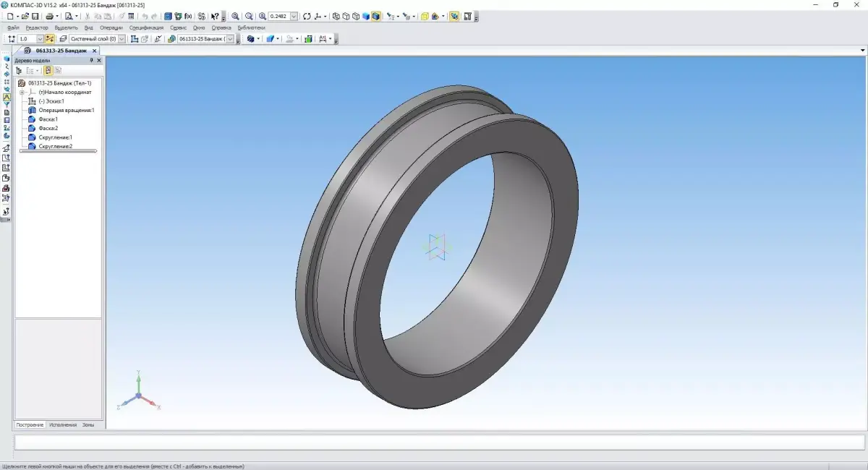Click the model tree rollback bar

[x=58, y=150]
